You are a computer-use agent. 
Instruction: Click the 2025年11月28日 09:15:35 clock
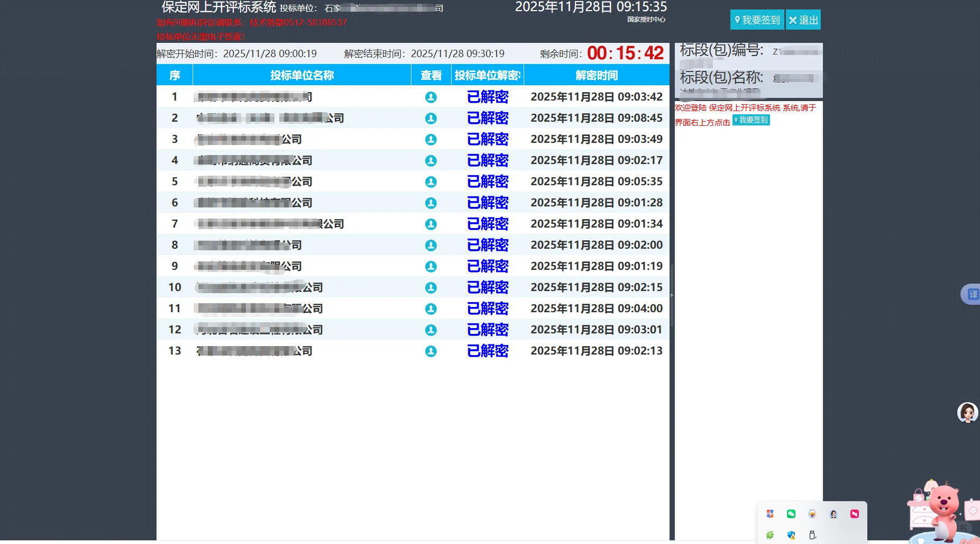tap(591, 7)
